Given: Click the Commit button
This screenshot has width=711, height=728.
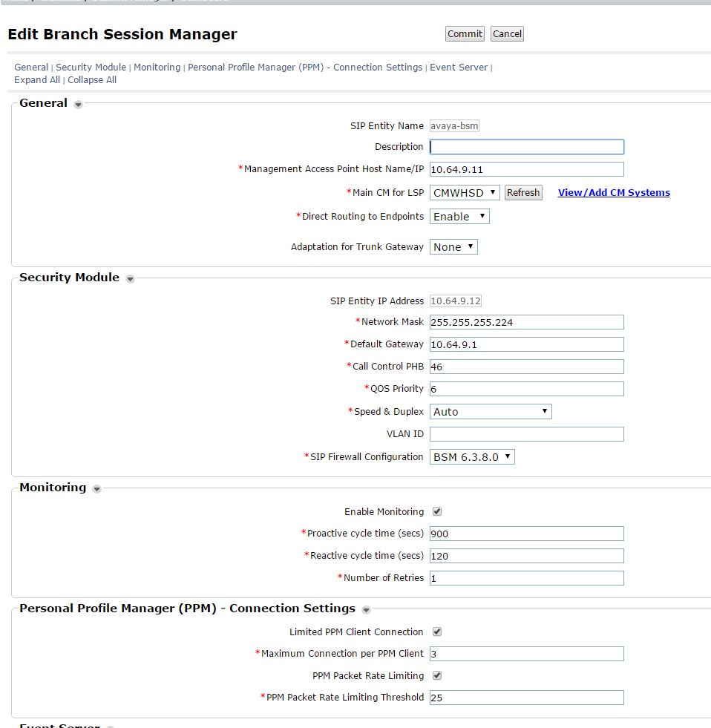Looking at the screenshot, I should 465,34.
